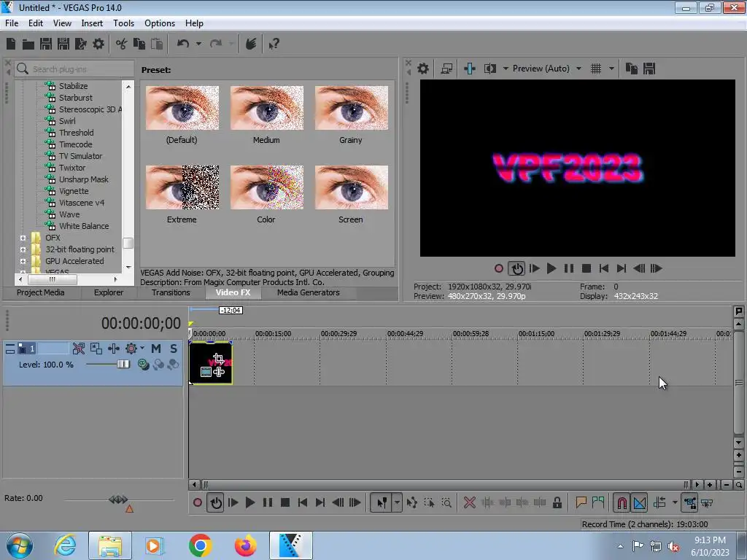
Task: Copy preview snapshot to clipboard icon
Action: [632, 69]
